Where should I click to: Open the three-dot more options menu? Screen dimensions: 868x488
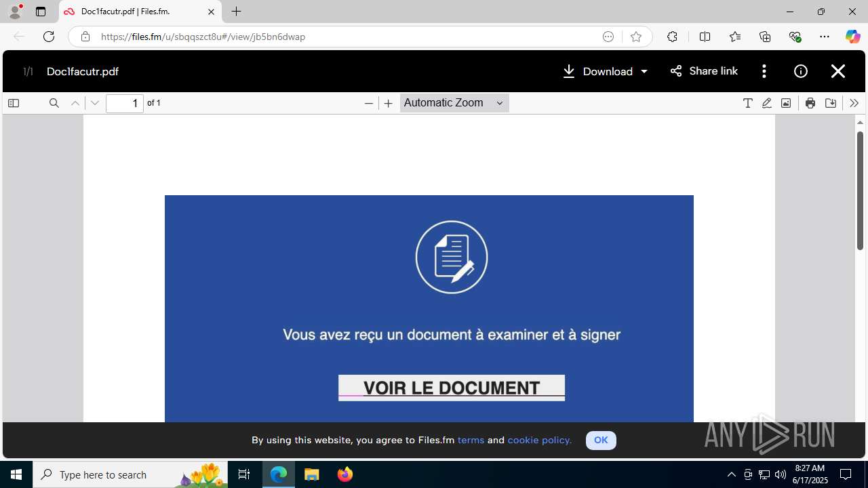[x=764, y=71]
